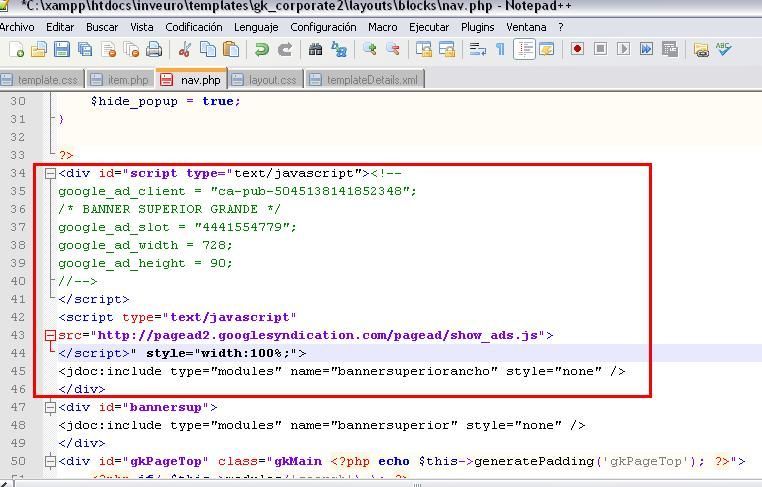This screenshot has width=762, height=487.
Task: Click line number 30 in the margin
Action: tap(18, 102)
